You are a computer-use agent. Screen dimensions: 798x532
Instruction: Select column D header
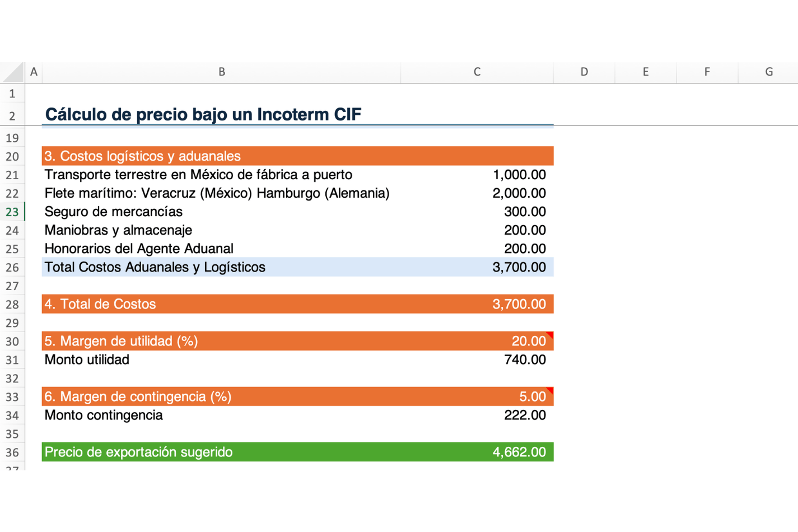584,72
